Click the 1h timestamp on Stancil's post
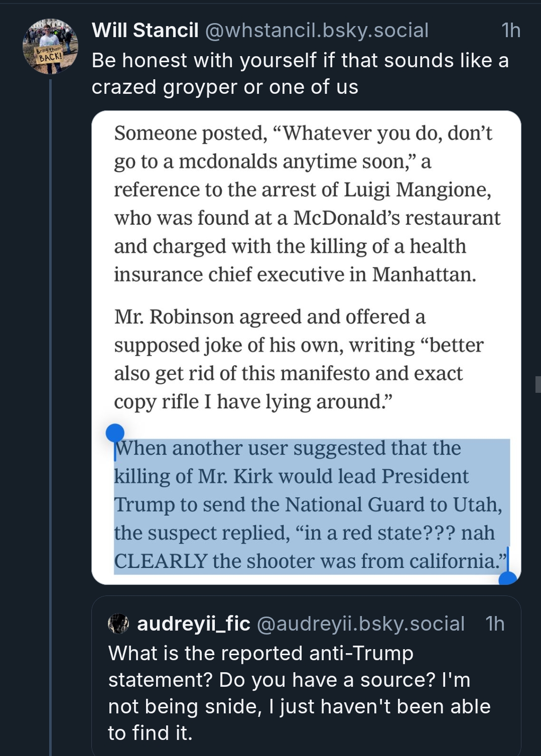 click(x=511, y=31)
